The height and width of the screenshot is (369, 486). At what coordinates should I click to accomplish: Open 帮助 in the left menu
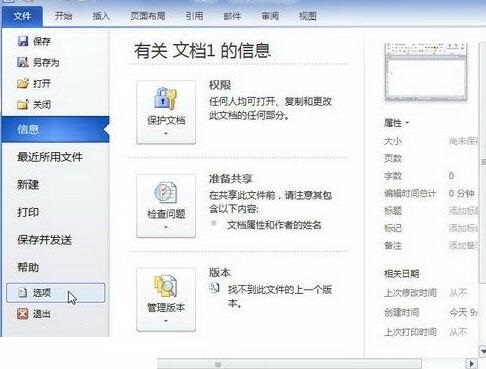pyautogui.click(x=28, y=267)
